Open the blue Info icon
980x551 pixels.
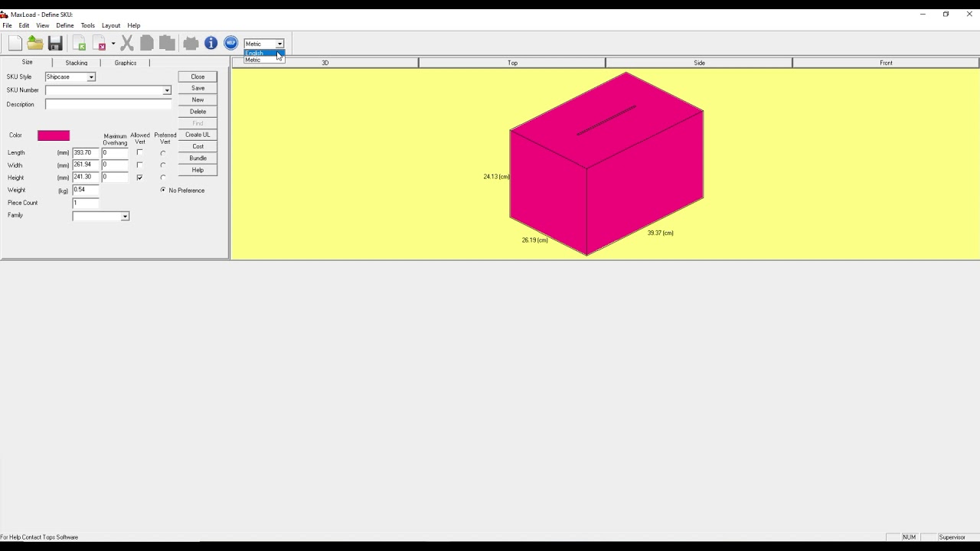pyautogui.click(x=211, y=44)
